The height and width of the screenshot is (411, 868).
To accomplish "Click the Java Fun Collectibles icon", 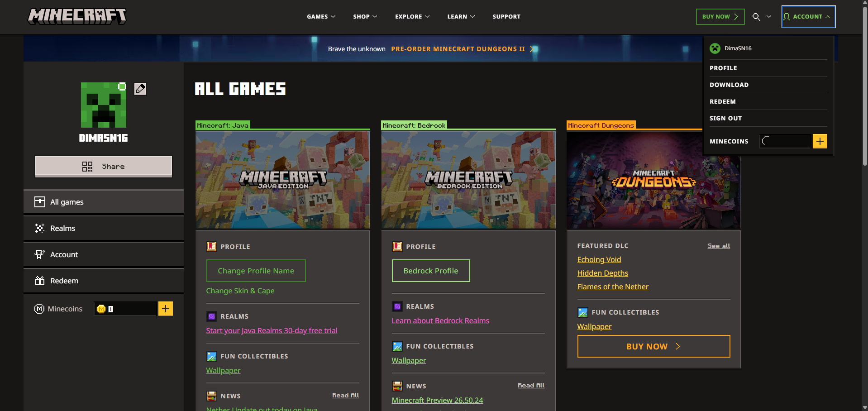I will tap(211, 356).
